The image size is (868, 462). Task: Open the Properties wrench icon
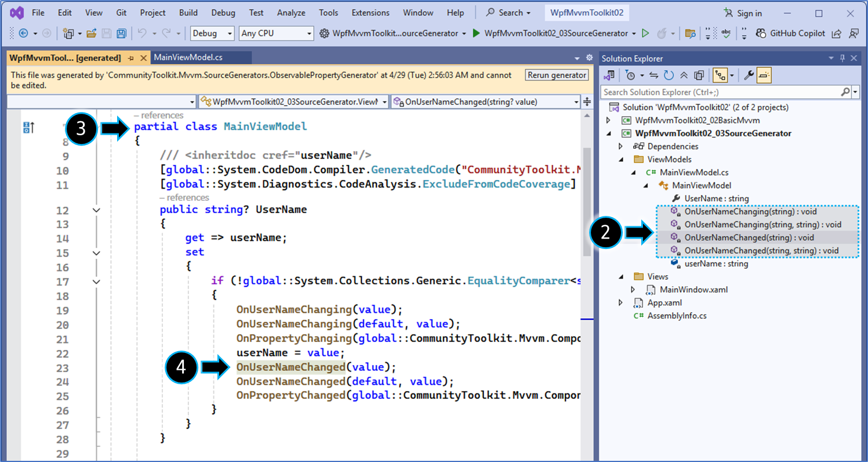click(749, 75)
